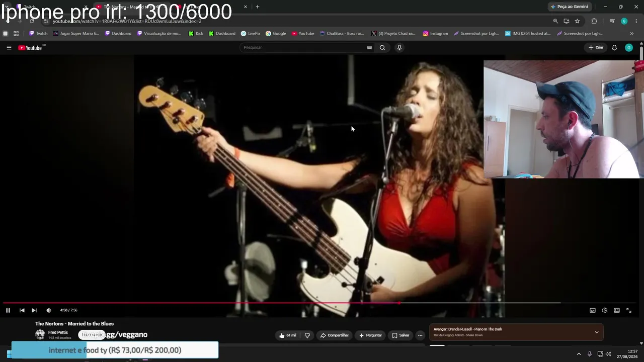Viewport: 644px width, 362px height.
Task: Expand the Avançar playlist panel chevron
Action: tap(597, 332)
